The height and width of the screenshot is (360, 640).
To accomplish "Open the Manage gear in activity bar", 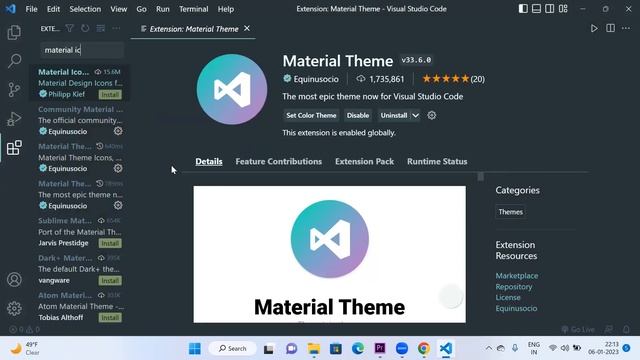I will (14, 309).
